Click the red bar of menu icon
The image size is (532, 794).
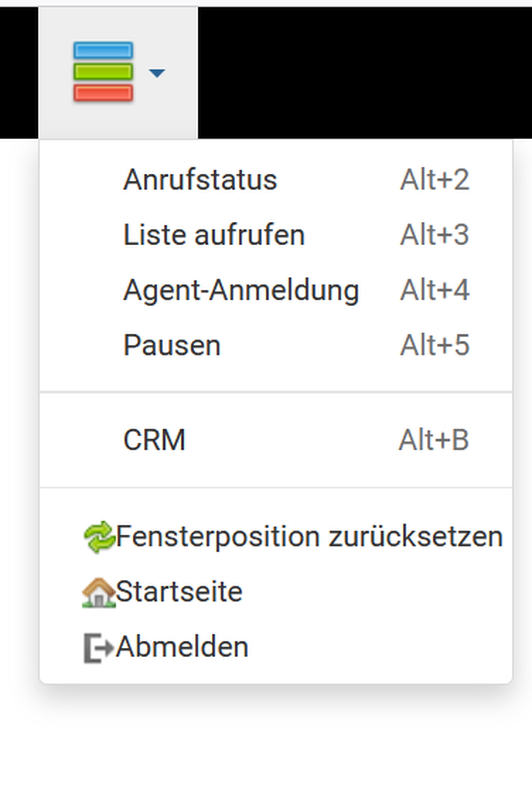click(x=103, y=93)
